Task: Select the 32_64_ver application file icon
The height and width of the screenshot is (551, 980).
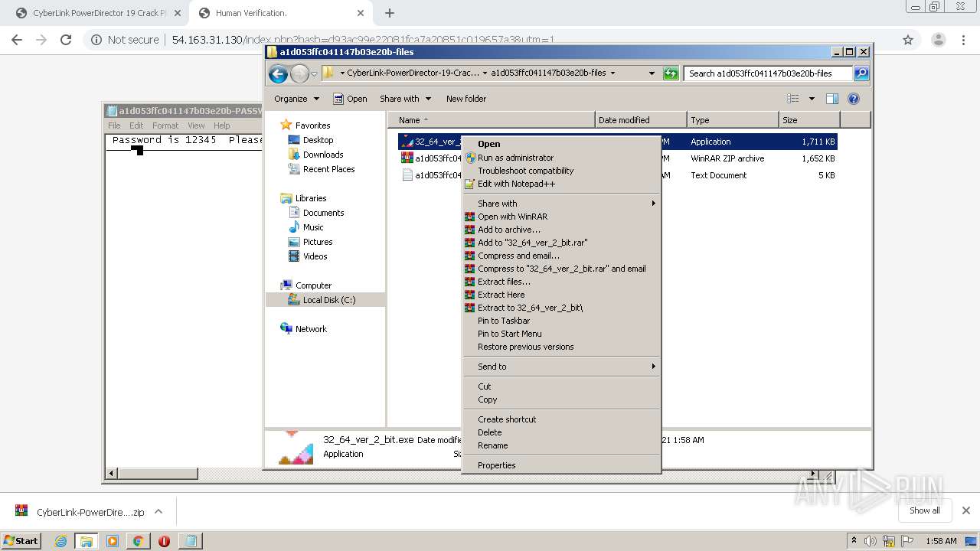Action: coord(407,142)
